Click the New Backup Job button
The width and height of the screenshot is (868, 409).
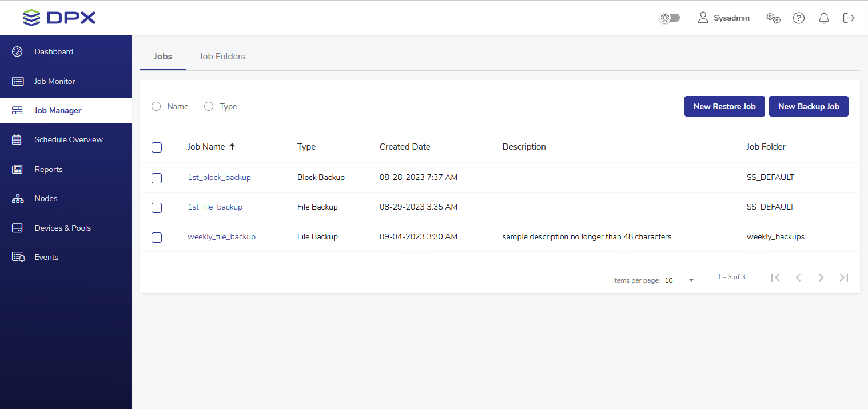tap(809, 106)
